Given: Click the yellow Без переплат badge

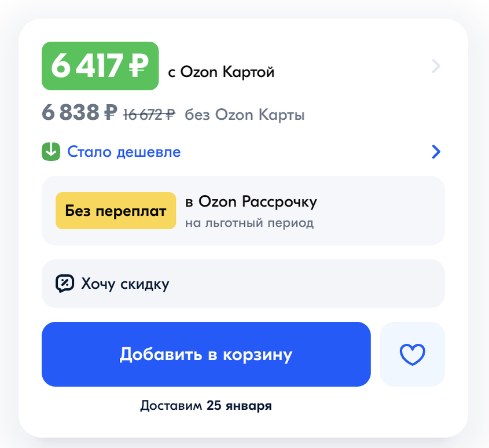Looking at the screenshot, I should click(x=116, y=211).
